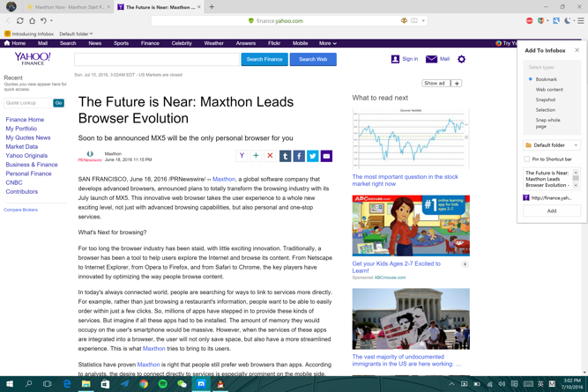The height and width of the screenshot is (392, 588).
Task: Select the Bookmark type option
Action: 546,79
